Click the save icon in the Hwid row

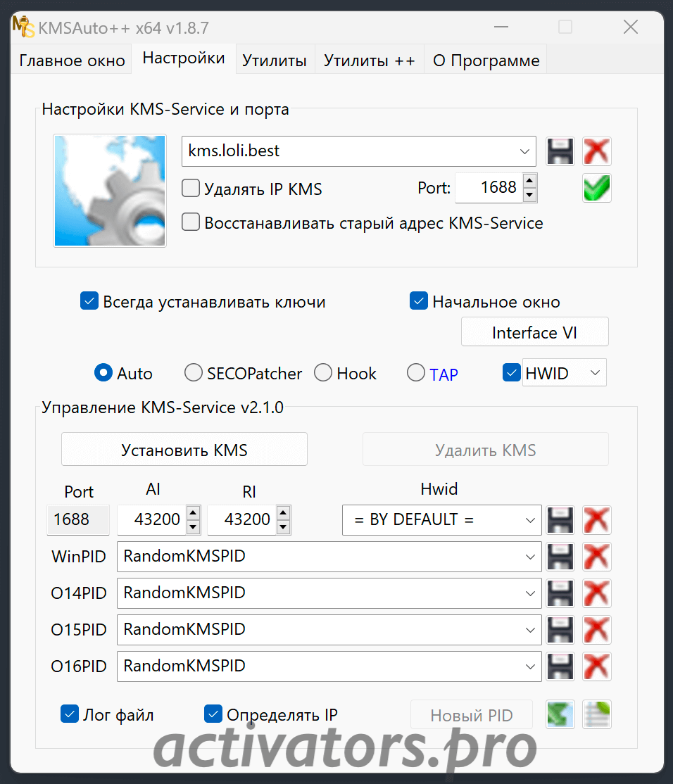[x=560, y=520]
